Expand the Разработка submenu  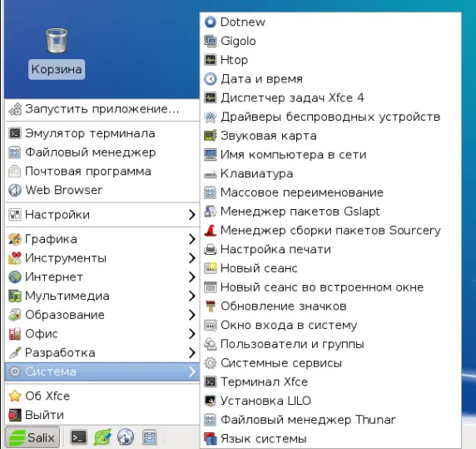click(x=102, y=352)
